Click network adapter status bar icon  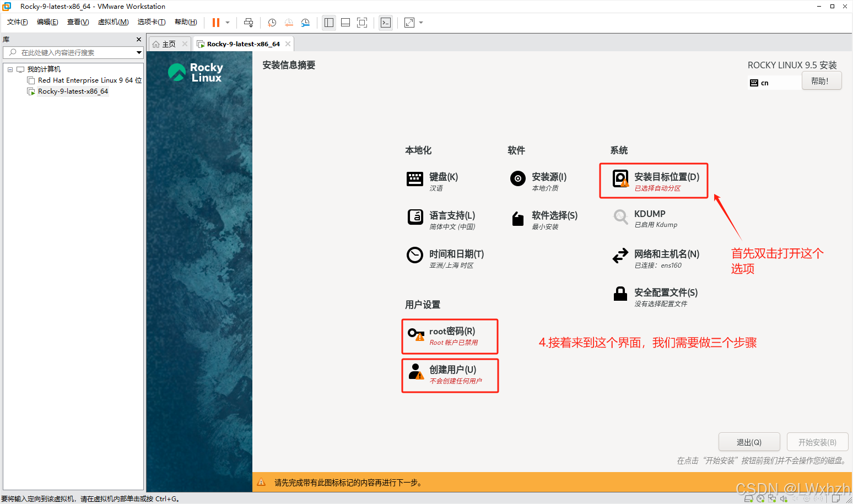point(772,498)
